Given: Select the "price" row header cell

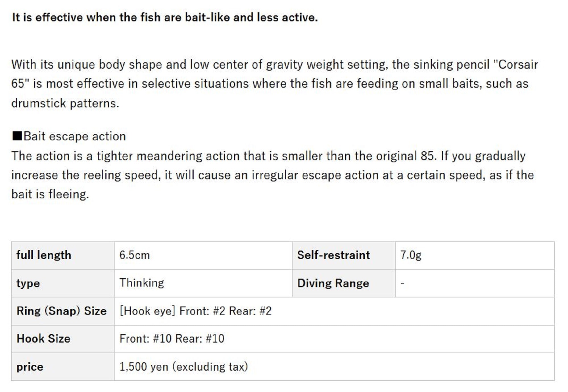Looking at the screenshot, I should (30, 367).
